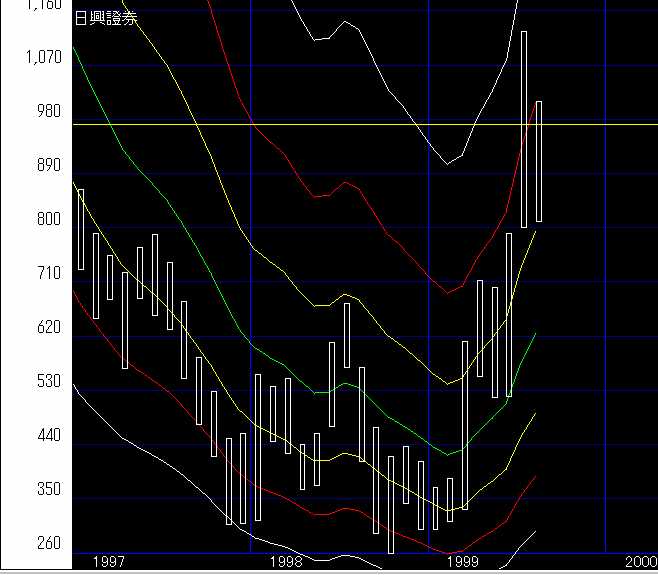This screenshot has width=658, height=575.
Task: Click the tallest candlestick reaching above 1,070
Action: coord(524,130)
